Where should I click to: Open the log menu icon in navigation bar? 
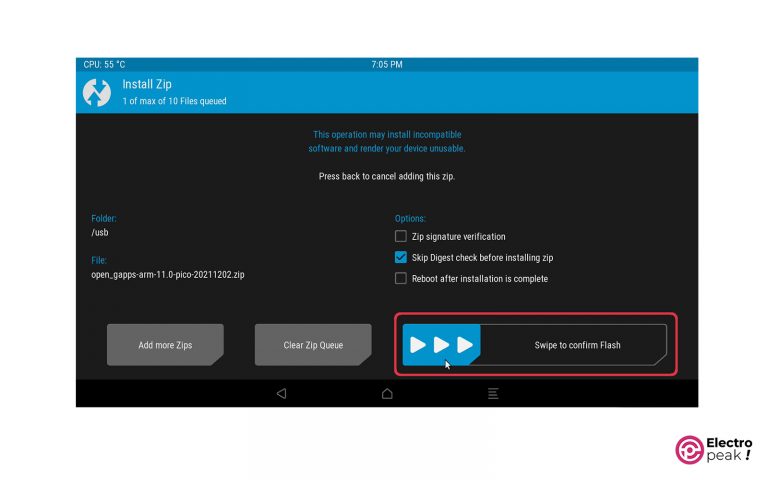point(493,393)
